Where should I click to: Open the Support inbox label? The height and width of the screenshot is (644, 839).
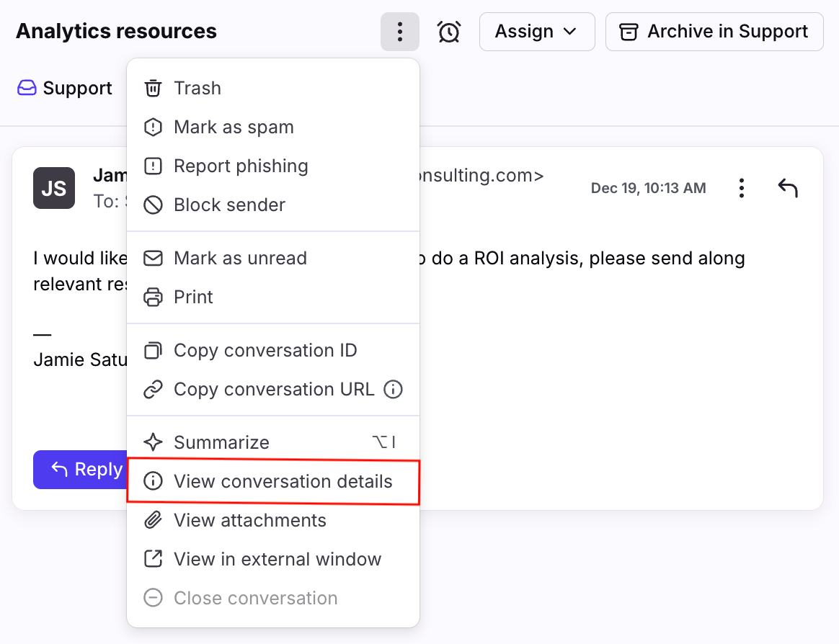point(65,89)
